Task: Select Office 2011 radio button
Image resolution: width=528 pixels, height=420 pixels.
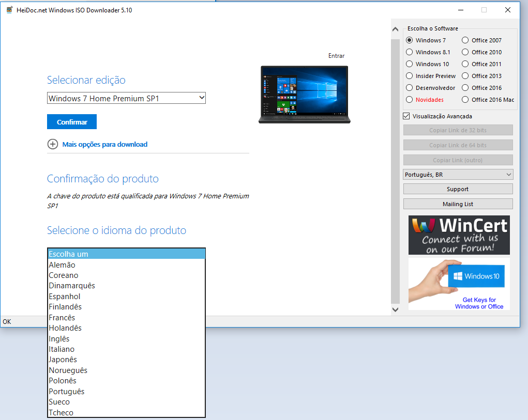Action: [x=465, y=64]
